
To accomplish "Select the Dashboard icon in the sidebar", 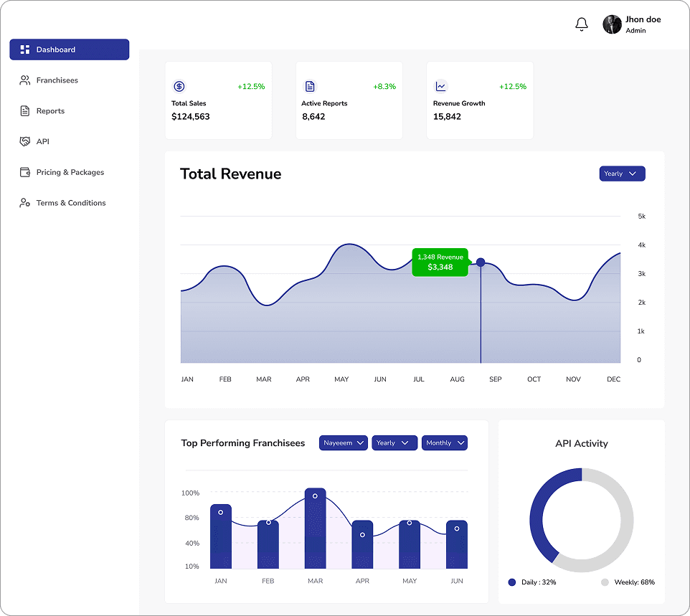I will pos(25,49).
